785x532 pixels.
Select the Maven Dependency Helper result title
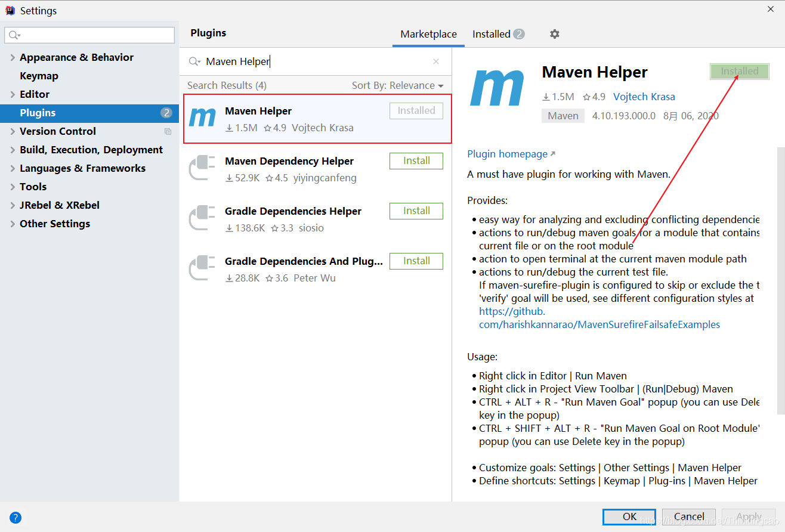289,161
